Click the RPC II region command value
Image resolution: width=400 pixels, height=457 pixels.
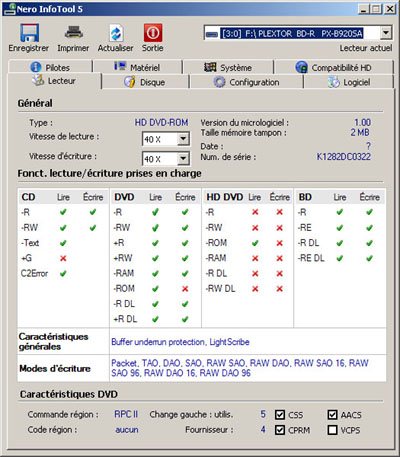pos(126,414)
